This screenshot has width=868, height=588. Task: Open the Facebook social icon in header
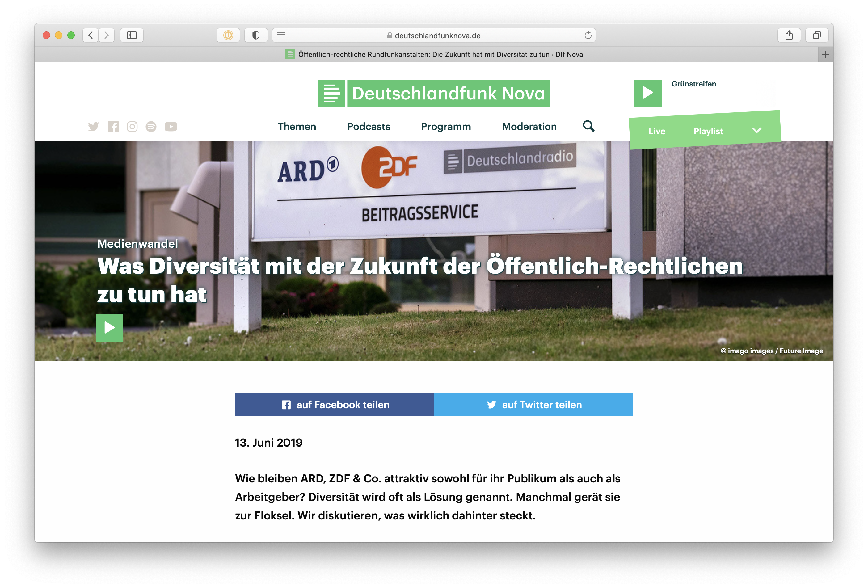[113, 127]
